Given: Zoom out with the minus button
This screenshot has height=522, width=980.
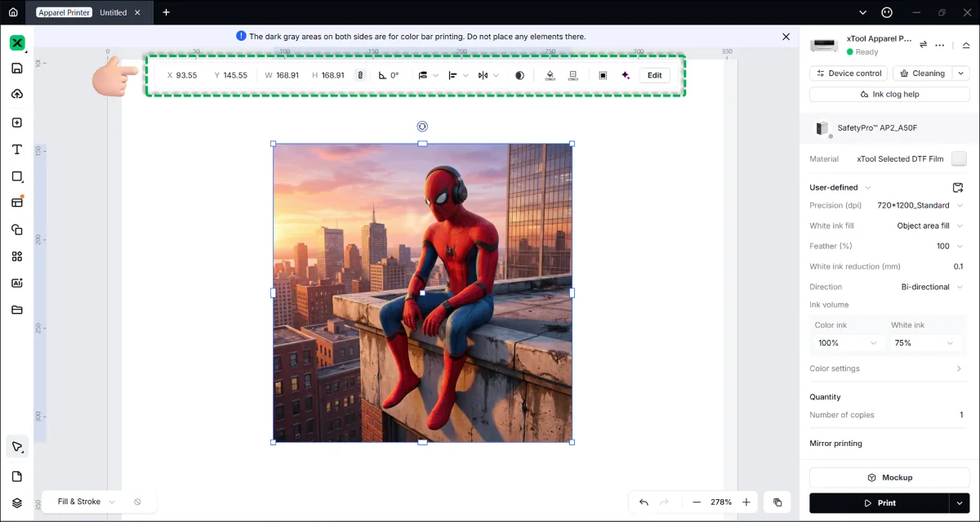Looking at the screenshot, I should [697, 502].
